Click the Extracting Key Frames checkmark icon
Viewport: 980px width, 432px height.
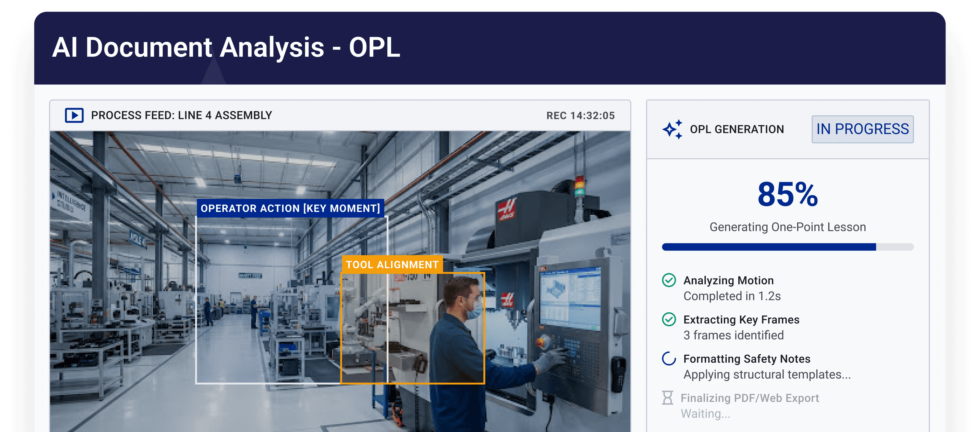pyautogui.click(x=669, y=319)
